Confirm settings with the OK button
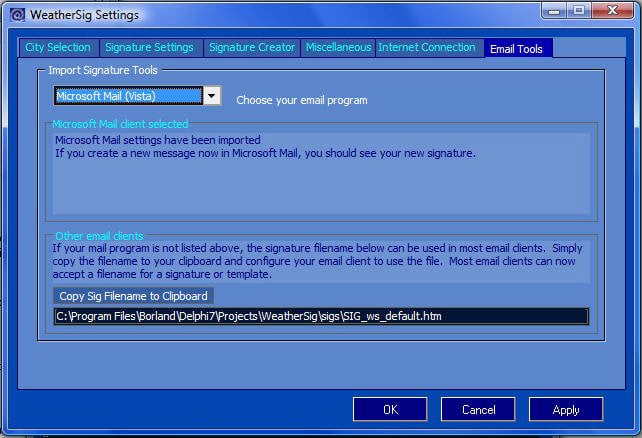642x438 pixels. coord(390,410)
